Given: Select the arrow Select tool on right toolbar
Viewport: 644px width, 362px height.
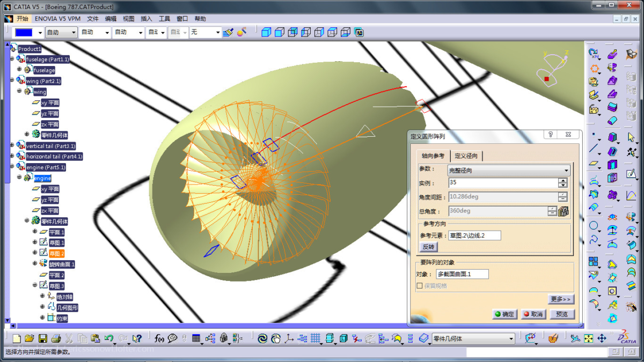Looking at the screenshot, I should pos(631,138).
